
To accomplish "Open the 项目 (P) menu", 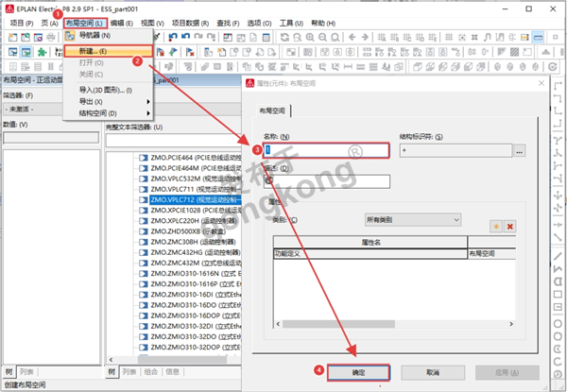I will click(x=22, y=23).
